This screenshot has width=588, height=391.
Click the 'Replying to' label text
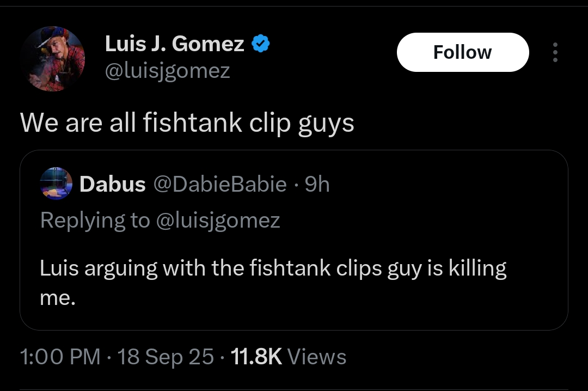(94, 220)
